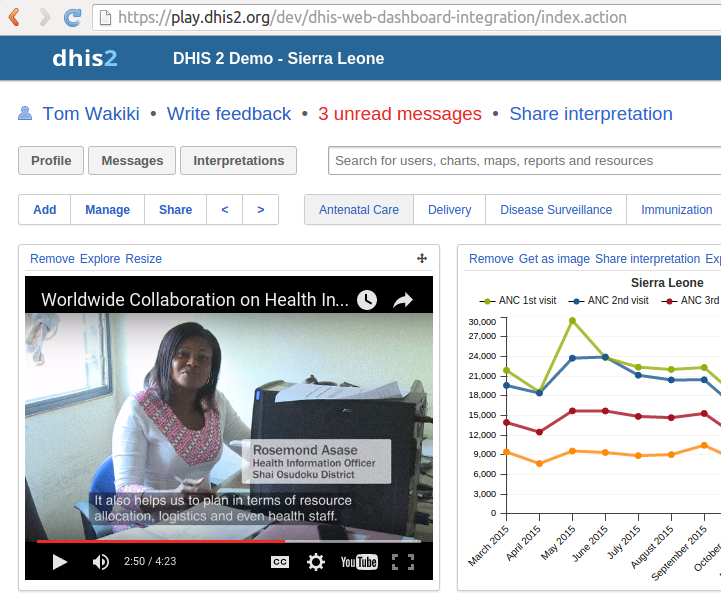Mute the video volume speaker
721x598 pixels.
tap(101, 562)
